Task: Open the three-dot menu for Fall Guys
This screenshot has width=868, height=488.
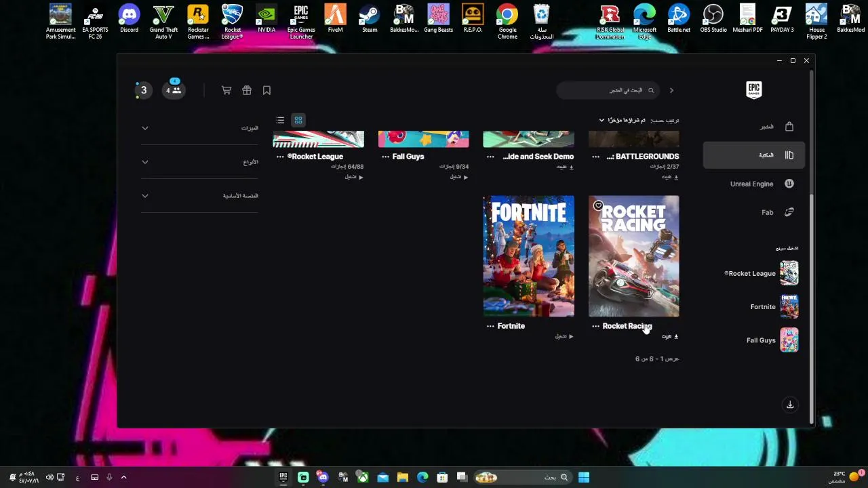Action: pos(385,157)
